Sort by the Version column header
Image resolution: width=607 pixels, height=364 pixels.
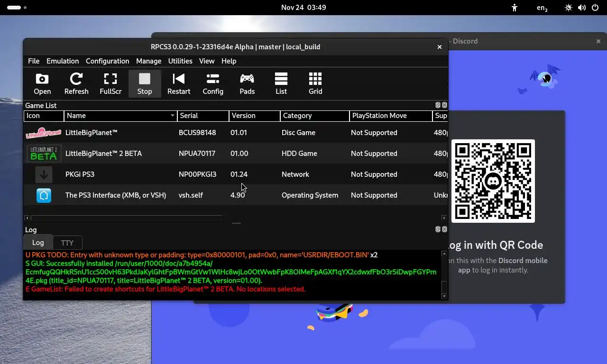tap(254, 116)
